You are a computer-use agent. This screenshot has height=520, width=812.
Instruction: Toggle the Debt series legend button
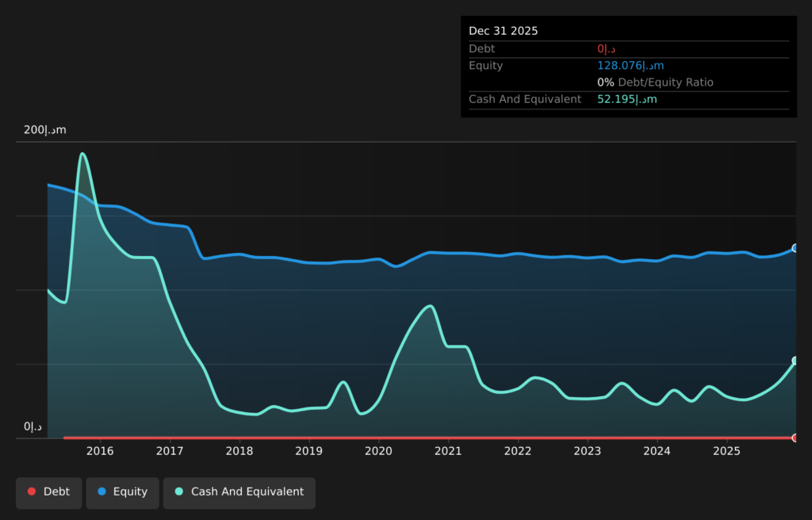coord(48,492)
